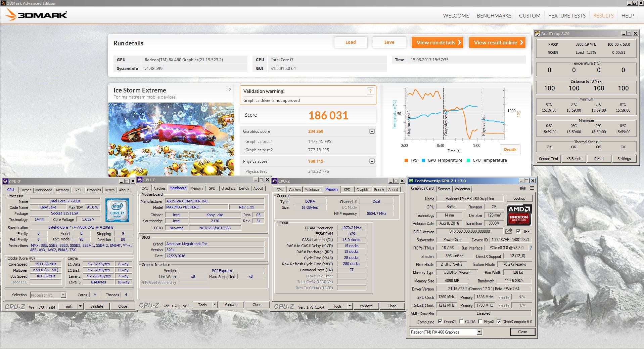
Task: Collapse the Physics score section
Action: coord(372,161)
